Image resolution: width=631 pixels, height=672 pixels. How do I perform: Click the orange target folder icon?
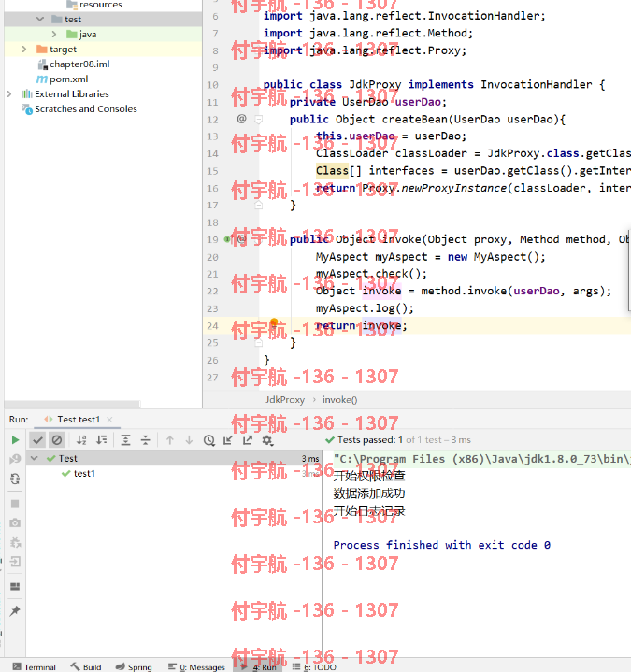[x=41, y=49]
